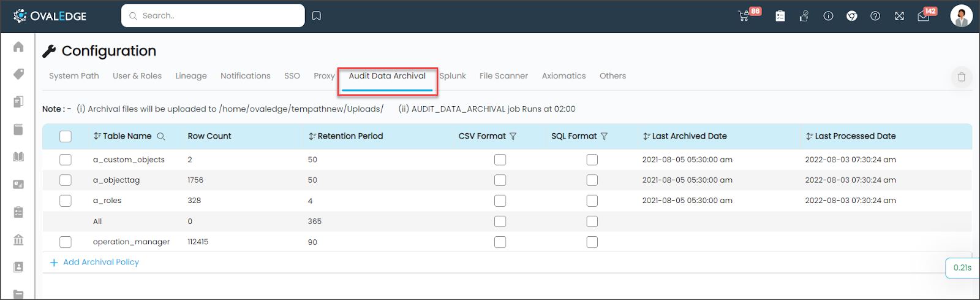980x300 pixels.
Task: Click the 0.21s load time badge
Action: 962,267
